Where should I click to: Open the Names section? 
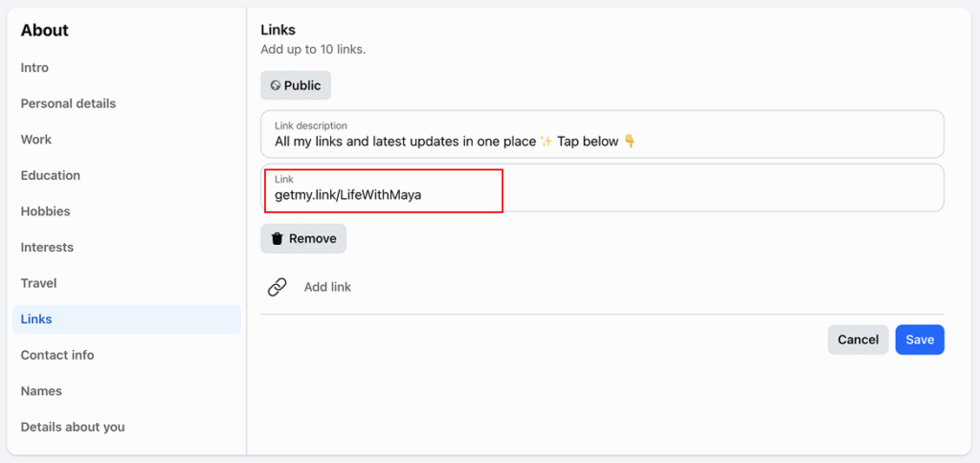coord(41,391)
